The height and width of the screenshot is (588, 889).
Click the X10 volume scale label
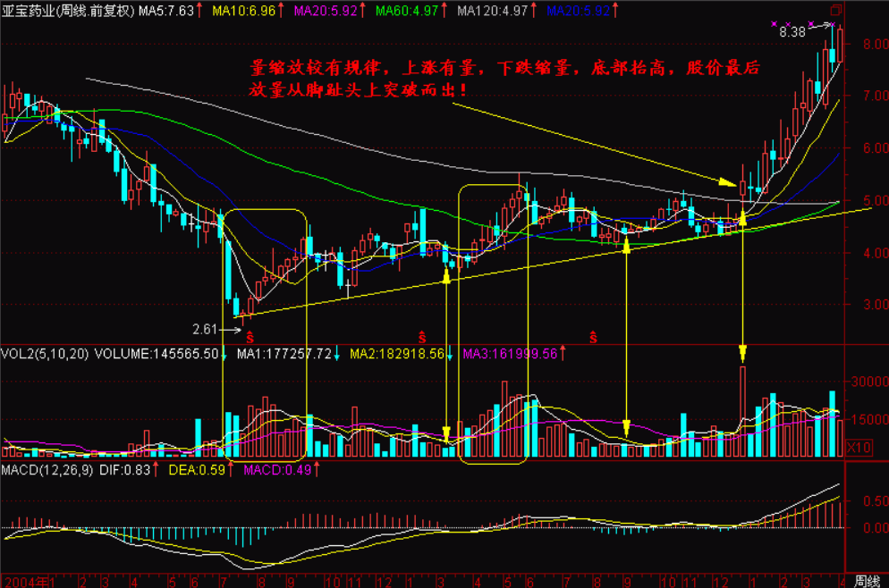pos(858,447)
